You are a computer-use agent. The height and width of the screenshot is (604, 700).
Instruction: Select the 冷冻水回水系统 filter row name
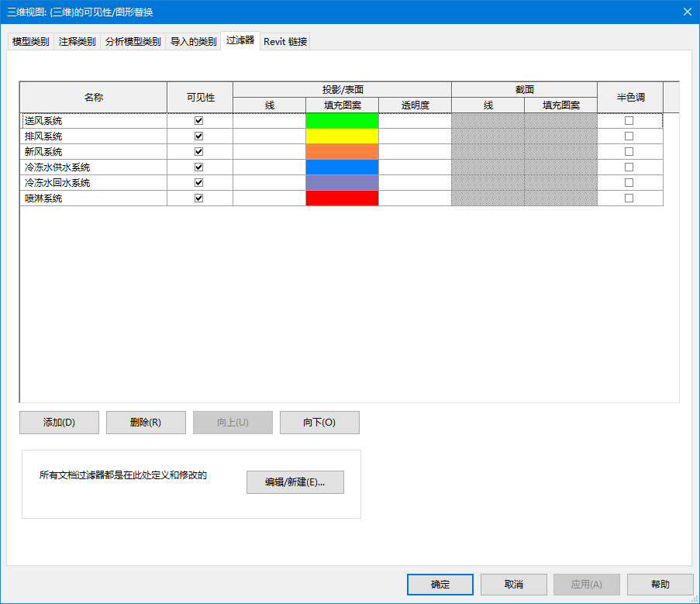tap(94, 182)
